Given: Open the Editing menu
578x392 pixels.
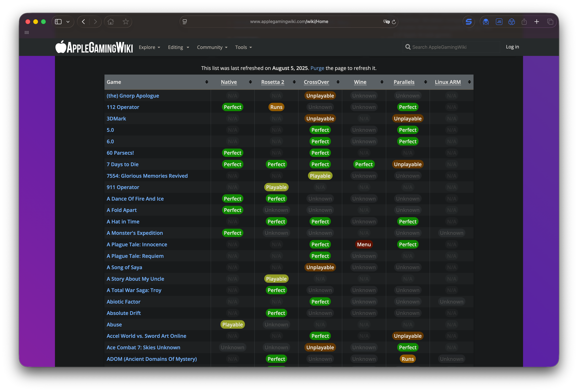Looking at the screenshot, I should (179, 47).
